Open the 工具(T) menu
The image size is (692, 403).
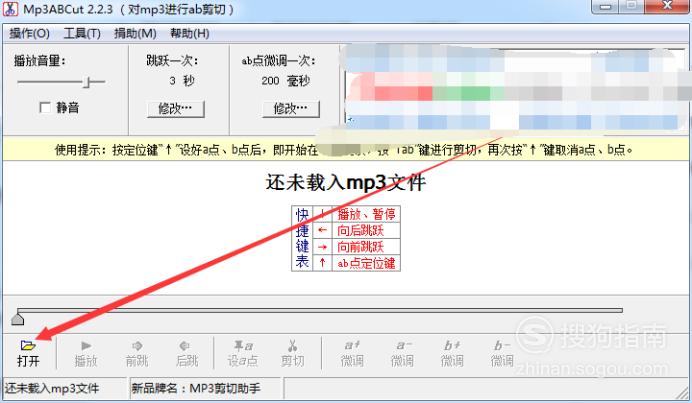click(x=82, y=33)
